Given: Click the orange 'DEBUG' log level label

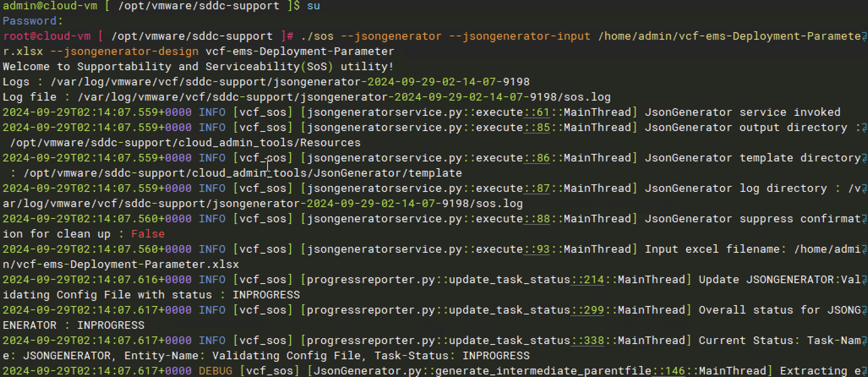Looking at the screenshot, I should point(215,371).
